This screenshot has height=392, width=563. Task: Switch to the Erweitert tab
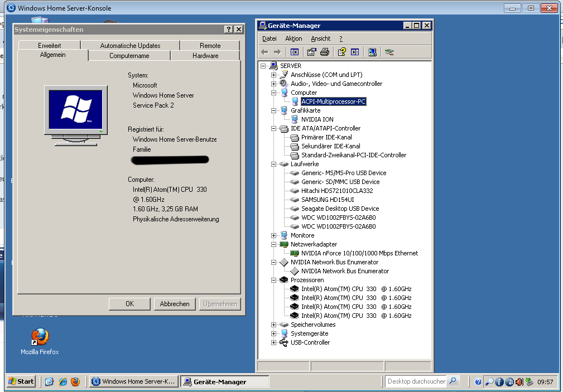[50, 46]
